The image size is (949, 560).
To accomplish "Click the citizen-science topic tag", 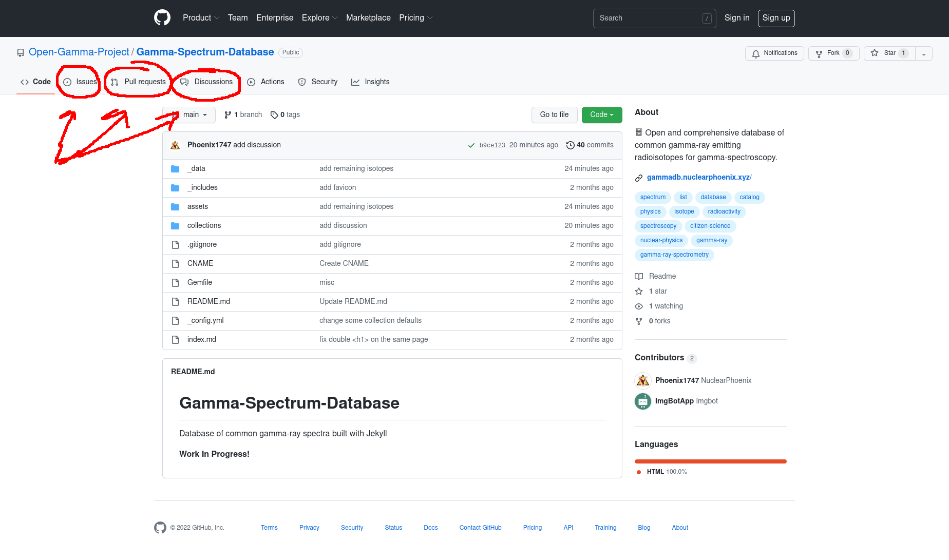I will coord(710,226).
